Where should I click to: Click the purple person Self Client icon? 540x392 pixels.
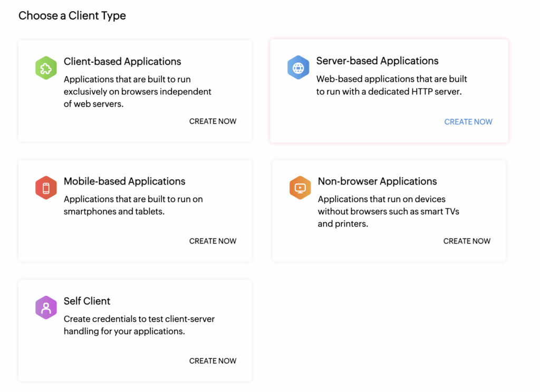click(46, 308)
